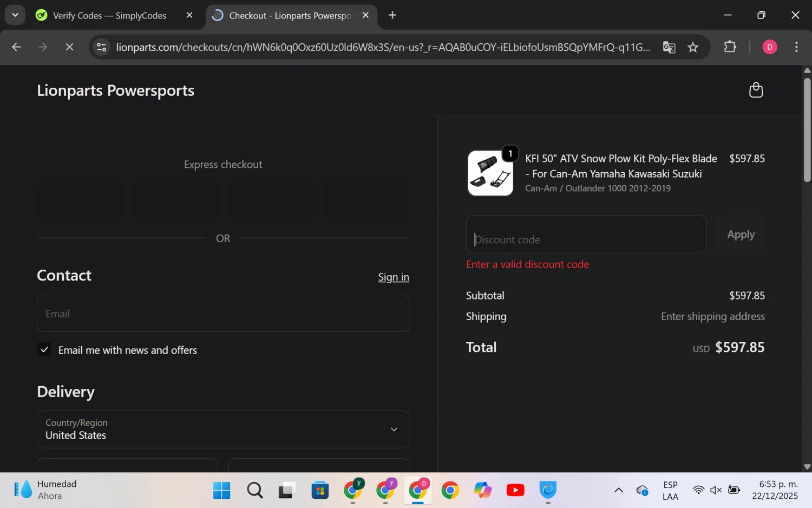The width and height of the screenshot is (812, 508).
Task: View site information icon in address bar
Action: click(x=101, y=47)
